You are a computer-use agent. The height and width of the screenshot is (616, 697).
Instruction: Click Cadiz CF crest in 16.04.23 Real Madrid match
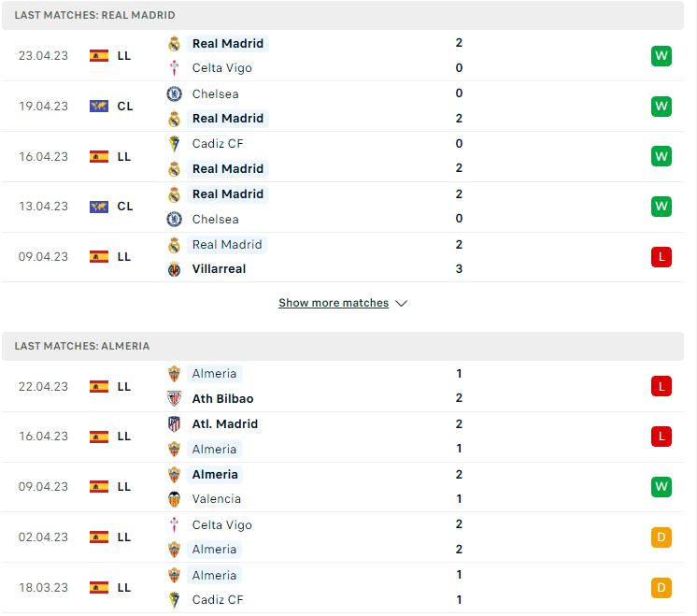[174, 144]
